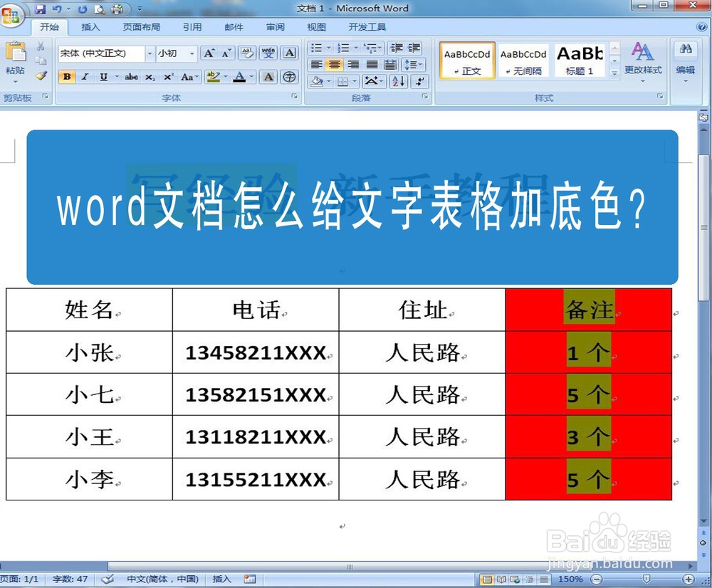The width and height of the screenshot is (712, 588).
Task: Apply bold formatting with the B icon
Action: click(66, 76)
